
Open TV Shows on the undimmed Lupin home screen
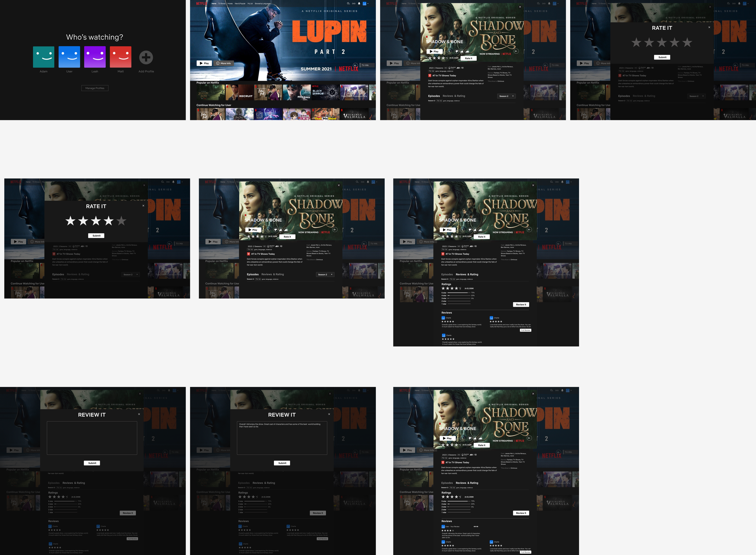(222, 3)
